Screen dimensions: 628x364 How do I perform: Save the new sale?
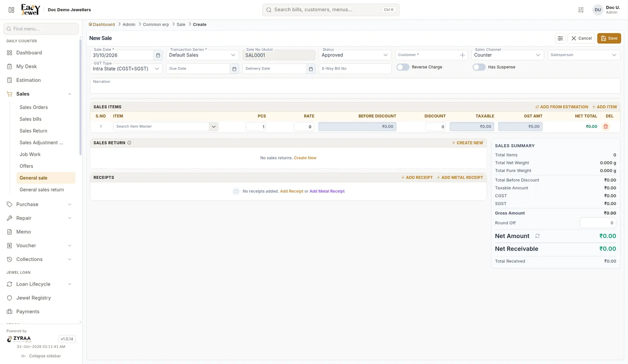click(609, 38)
